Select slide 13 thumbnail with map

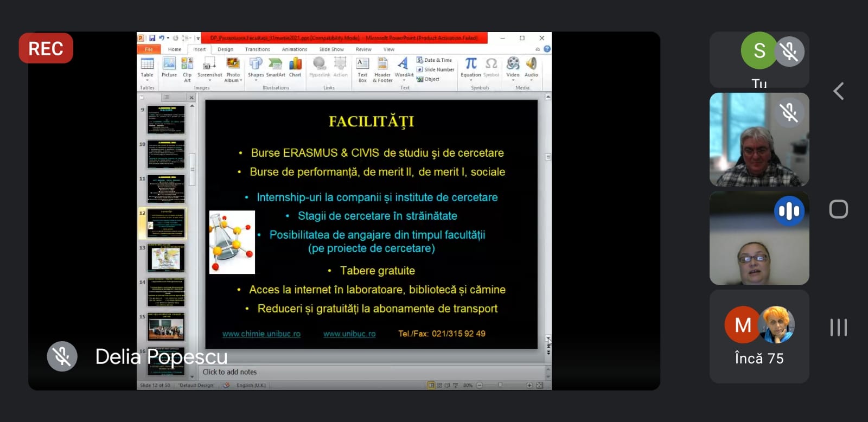[166, 258]
